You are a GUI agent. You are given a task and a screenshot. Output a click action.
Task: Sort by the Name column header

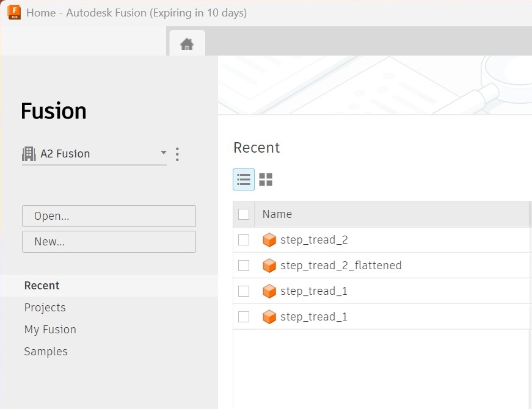[x=277, y=214]
